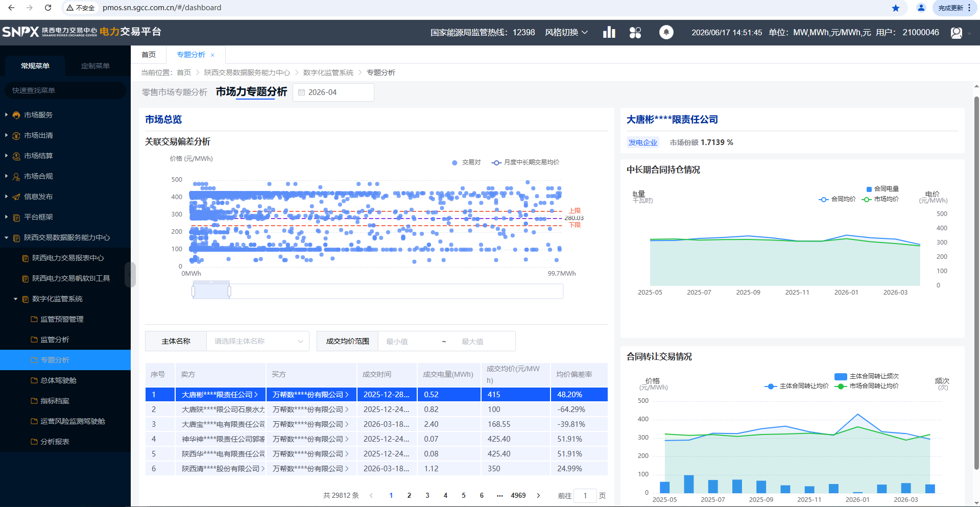The height and width of the screenshot is (507, 980).
Task: Click the 最小值 price range input
Action: click(409, 342)
